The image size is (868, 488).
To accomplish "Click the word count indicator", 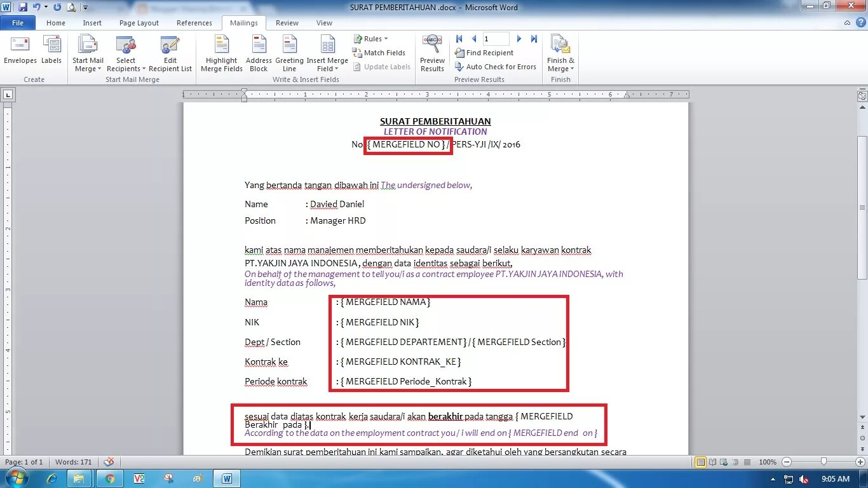I will coord(73,462).
